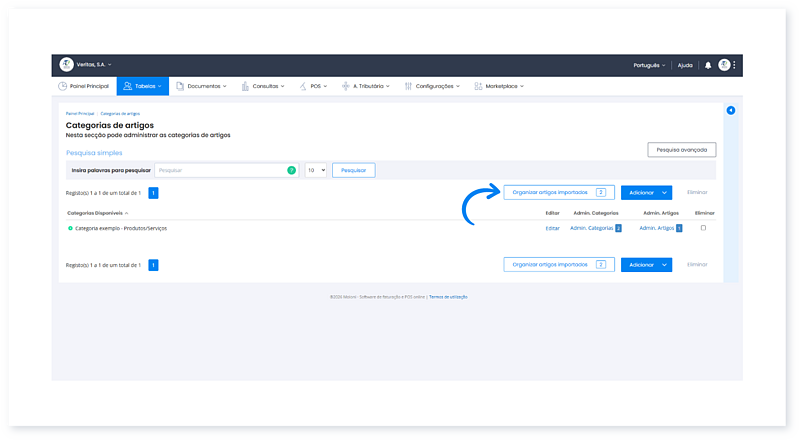Click the Pesquisa avançada button
The height and width of the screenshot is (441, 800).
[x=681, y=149]
